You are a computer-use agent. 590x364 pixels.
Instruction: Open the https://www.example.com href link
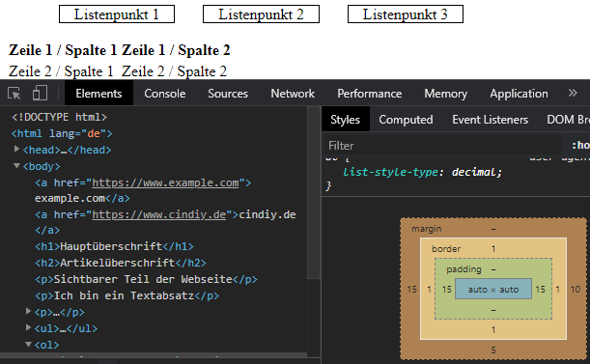tap(165, 182)
